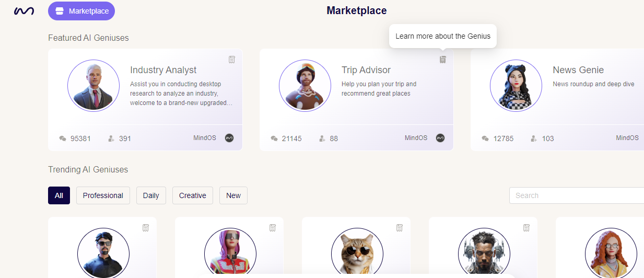Click chat count icon beside 95381
Image resolution: width=644 pixels, height=278 pixels.
point(63,138)
